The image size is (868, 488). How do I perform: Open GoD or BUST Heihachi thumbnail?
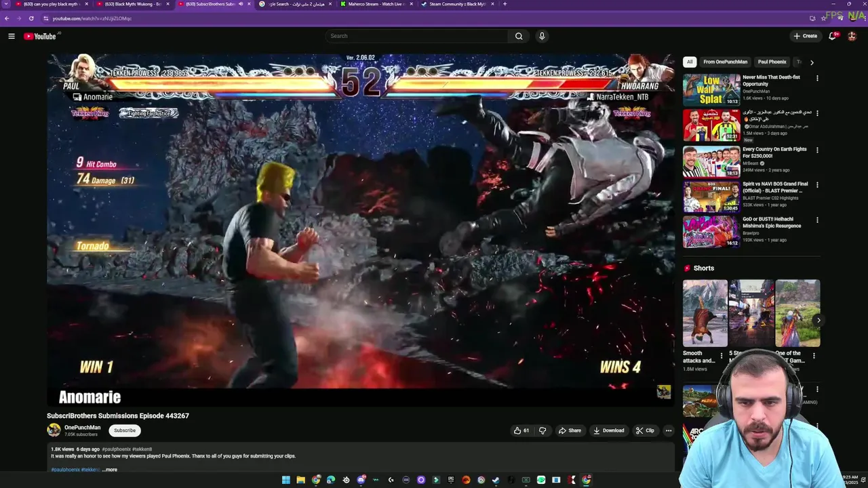[711, 232]
